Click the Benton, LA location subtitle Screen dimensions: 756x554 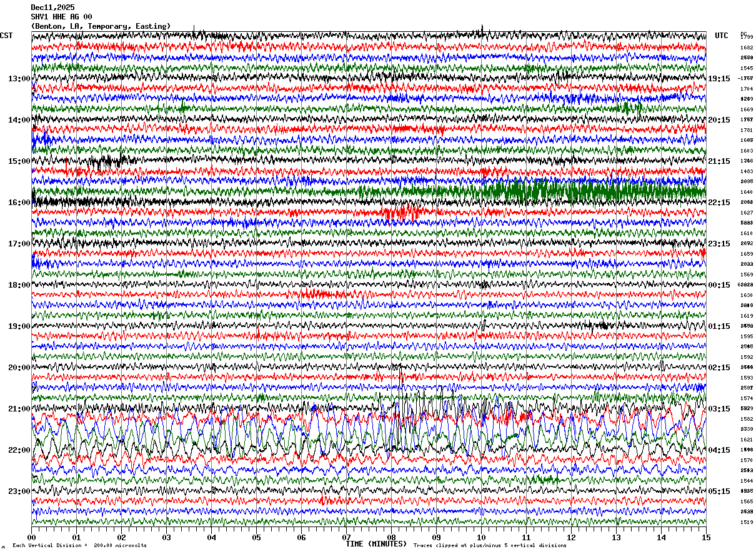click(x=101, y=26)
